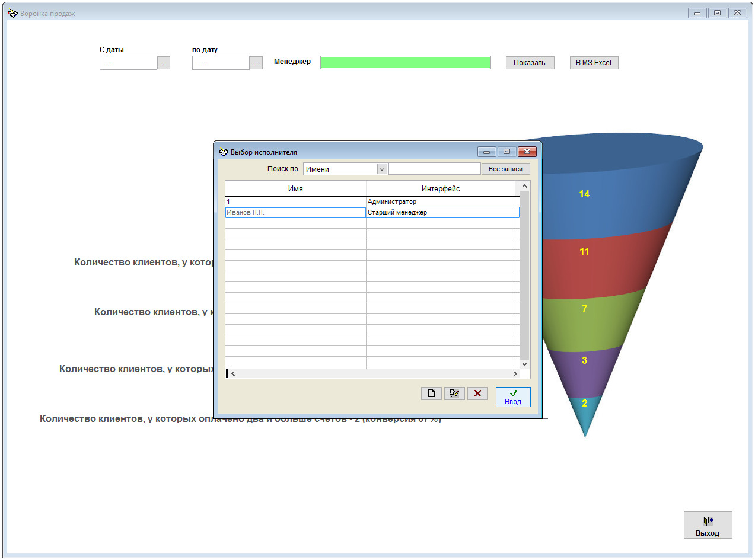This screenshot has width=755, height=560.
Task: Click the Все записи button
Action: tap(505, 169)
